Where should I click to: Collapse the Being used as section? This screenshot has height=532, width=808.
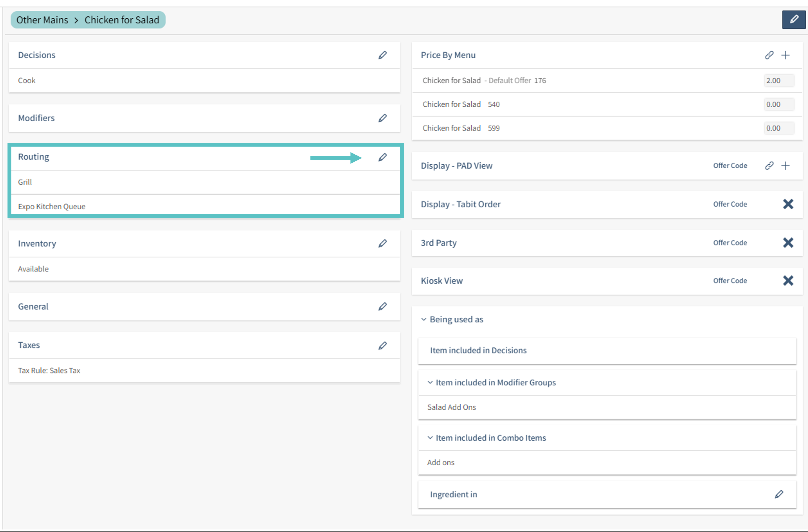[424, 319]
